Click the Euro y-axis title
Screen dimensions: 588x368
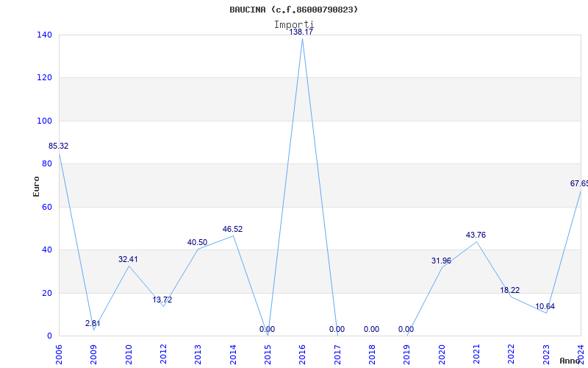[x=36, y=186]
